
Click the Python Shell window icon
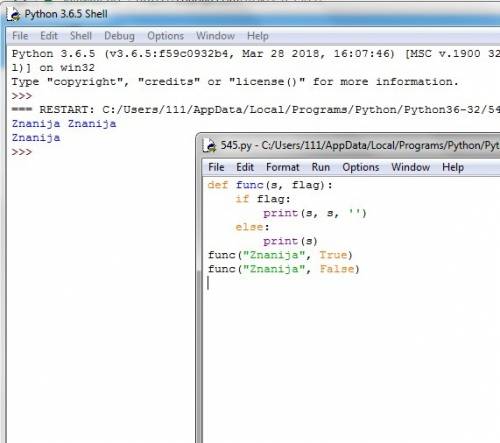coord(14,14)
